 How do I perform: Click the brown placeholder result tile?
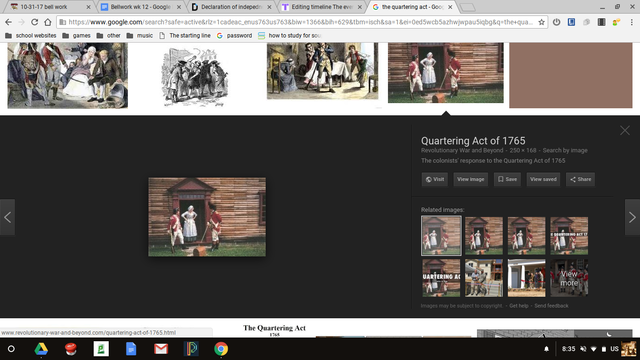(x=571, y=75)
